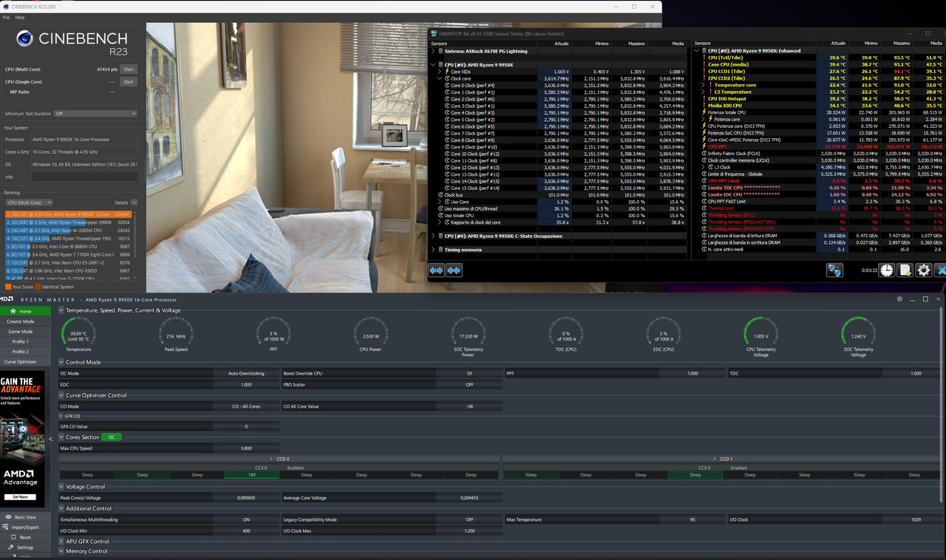The height and width of the screenshot is (560, 946).
Task: Start the Cinebench CPU Single Core test
Action: click(x=129, y=81)
